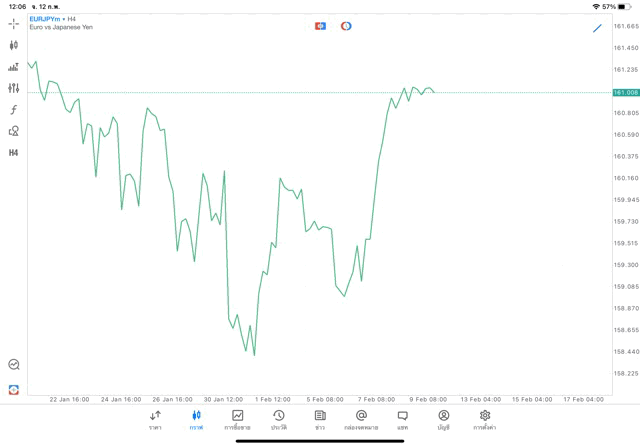Open the chart bars style icon
The width and height of the screenshot is (640, 447).
[x=14, y=67]
